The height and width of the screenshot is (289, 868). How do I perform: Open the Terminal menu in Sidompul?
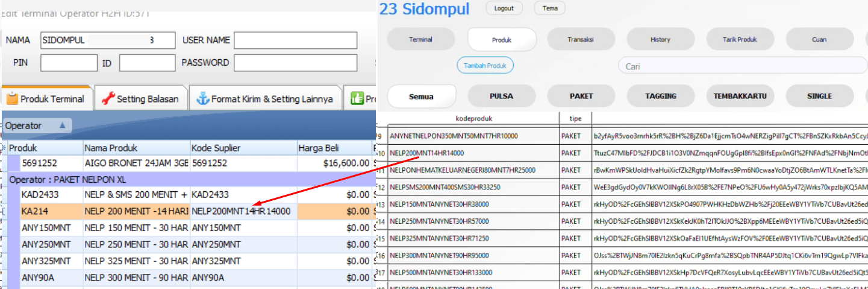click(x=421, y=39)
